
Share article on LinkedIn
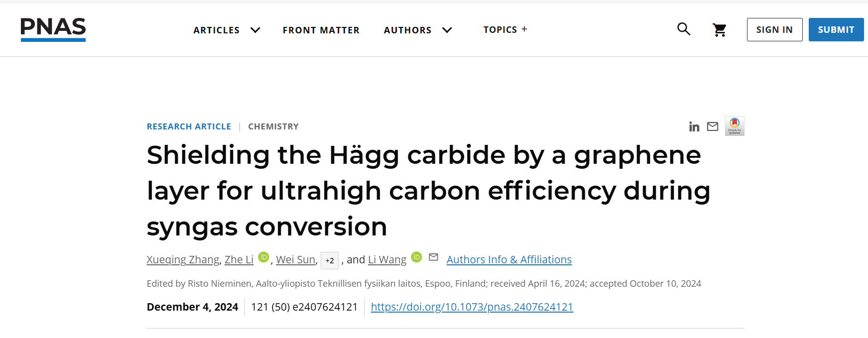pyautogui.click(x=694, y=127)
